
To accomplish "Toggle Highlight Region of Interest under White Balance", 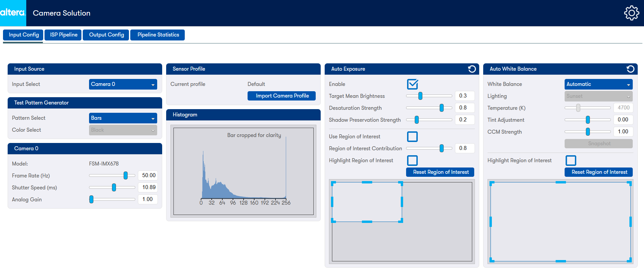I will coord(571,161).
